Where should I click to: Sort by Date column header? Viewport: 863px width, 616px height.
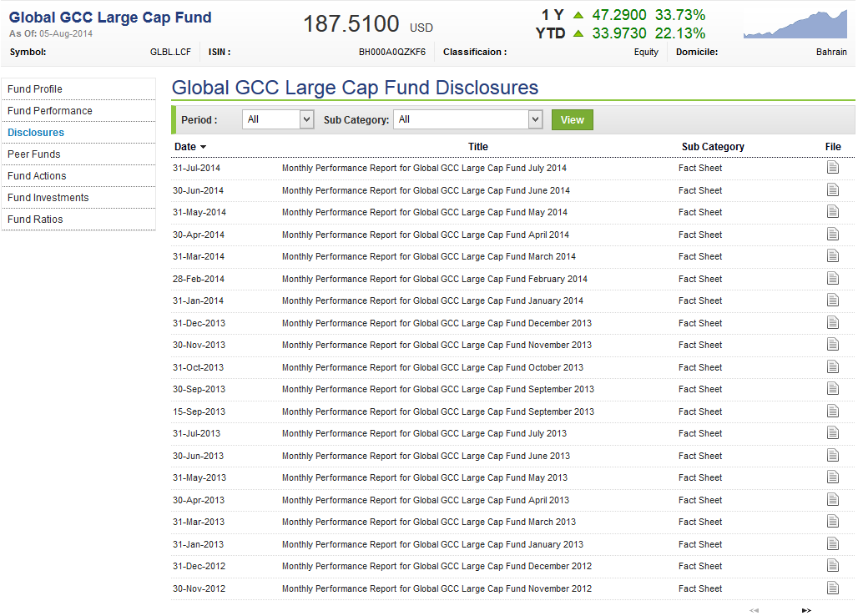click(190, 147)
